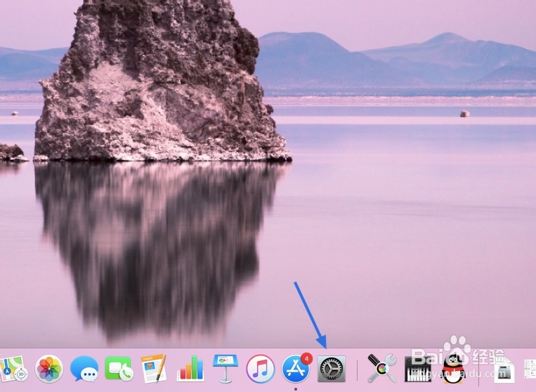Launch the Photos app
The height and width of the screenshot is (392, 536).
49,369
